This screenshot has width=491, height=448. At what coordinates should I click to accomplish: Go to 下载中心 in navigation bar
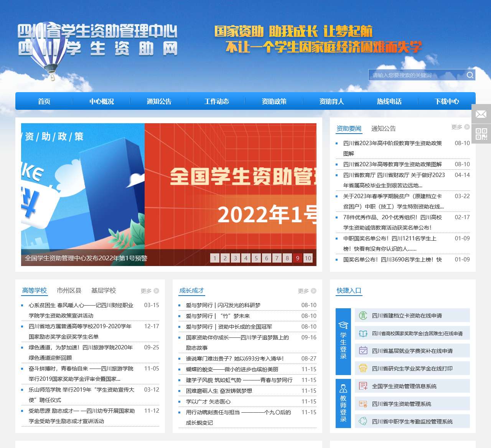[447, 101]
